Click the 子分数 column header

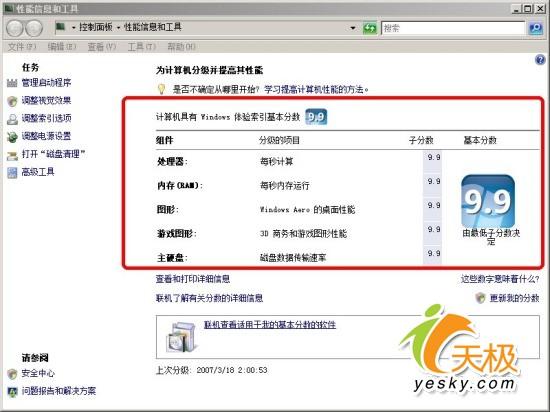(421, 141)
